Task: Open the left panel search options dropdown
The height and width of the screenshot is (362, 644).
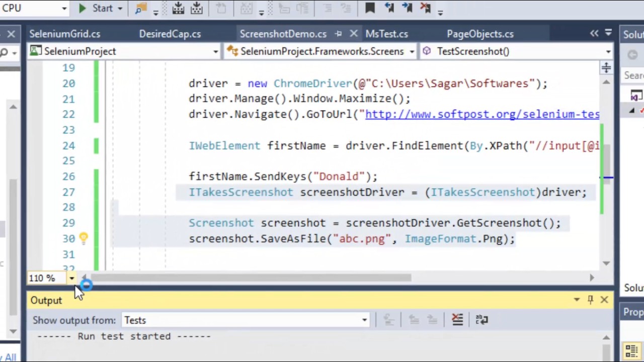Action: tap(14, 52)
